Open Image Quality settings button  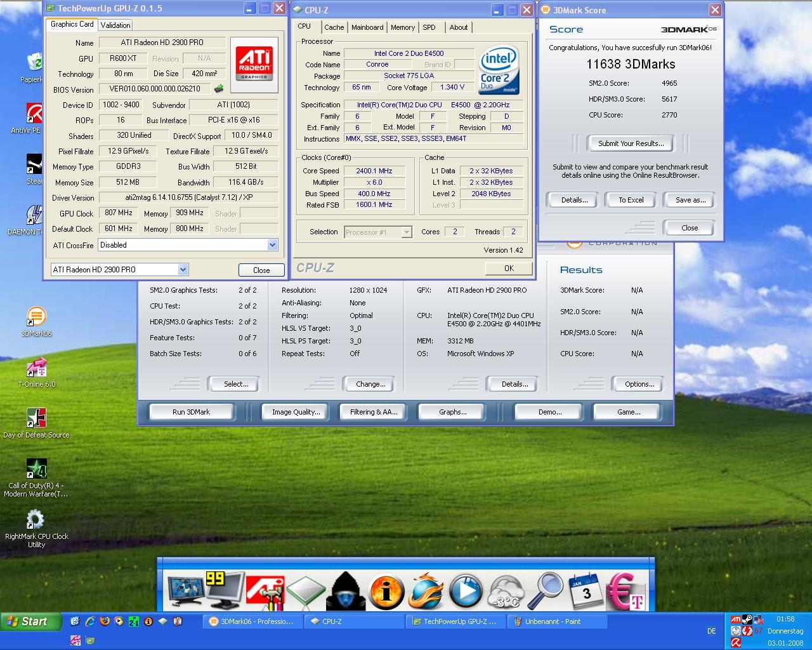coord(296,412)
